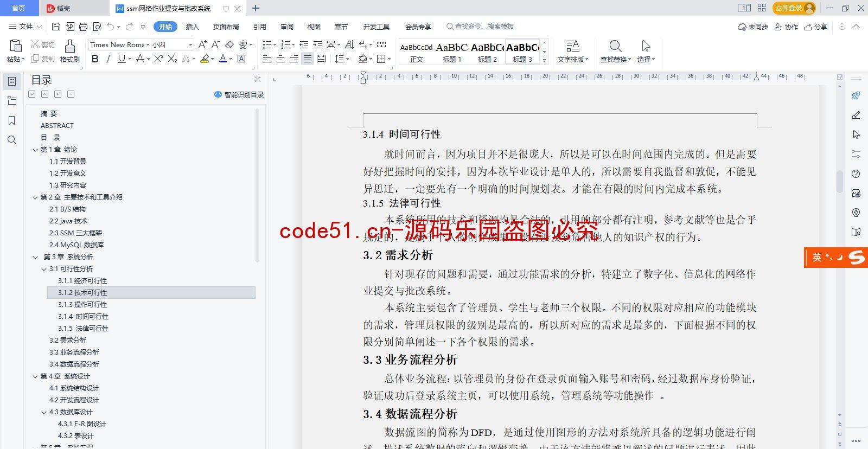Click the Print icon in quick access toolbar

click(x=83, y=27)
